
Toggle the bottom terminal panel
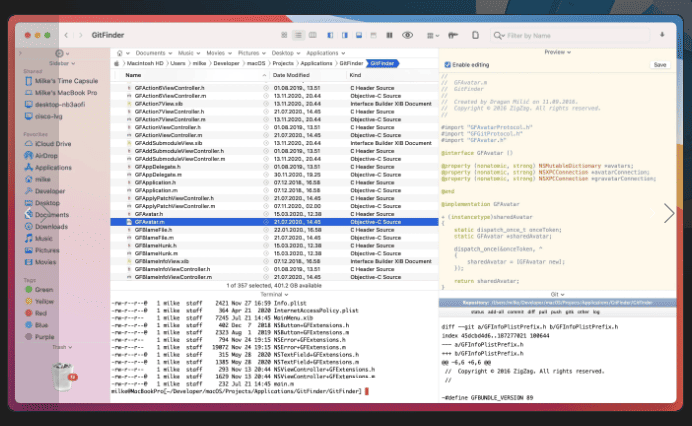pos(359,35)
